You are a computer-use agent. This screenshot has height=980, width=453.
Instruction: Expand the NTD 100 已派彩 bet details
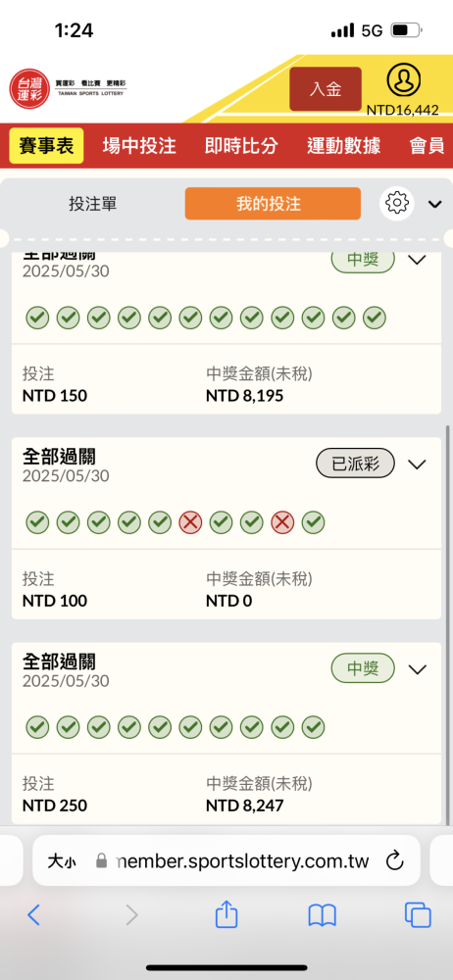(417, 464)
